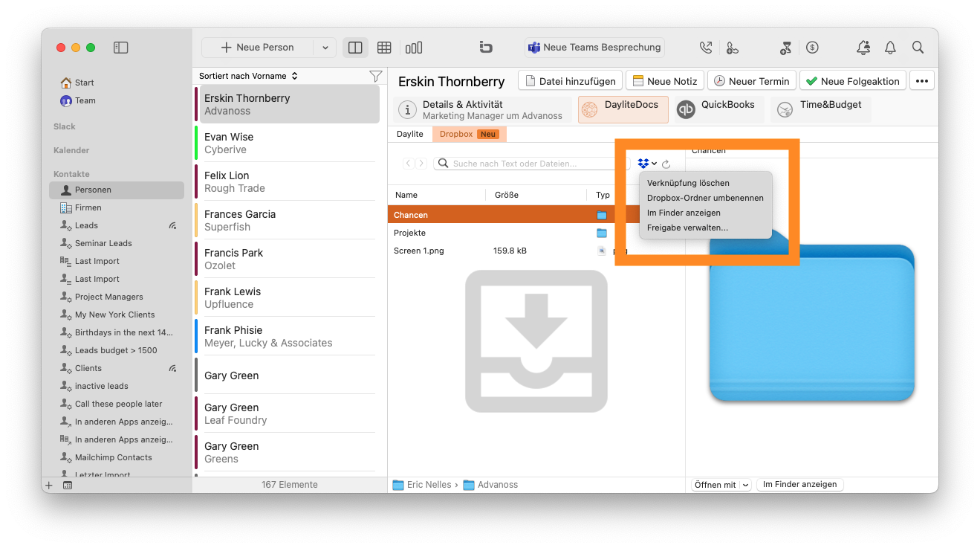Choose Dropbox-Ordner umbenennen from the menu
This screenshot has width=980, height=548.
coord(705,198)
